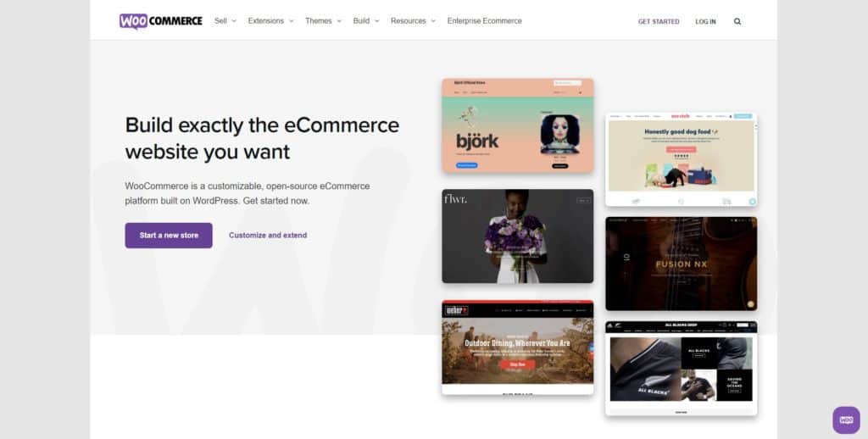Click the WooCommerce is a customizable paragraph
The height and width of the screenshot is (439, 868).
click(248, 193)
